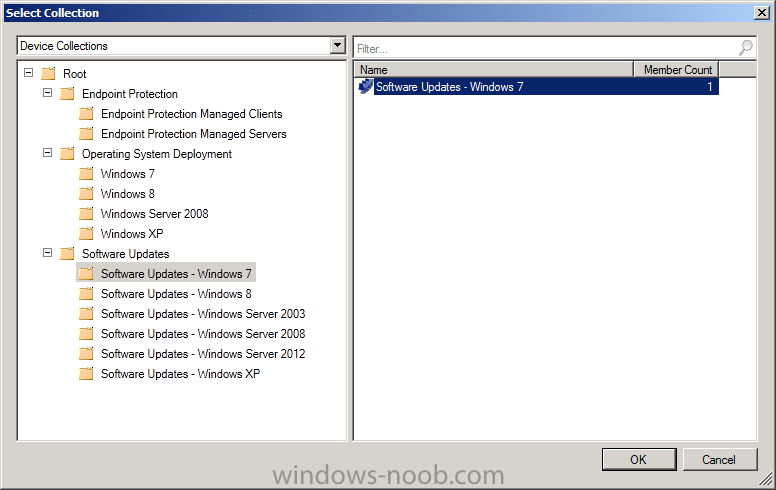Select the Windows 7 tree label
776x490 pixels.
coord(128,174)
